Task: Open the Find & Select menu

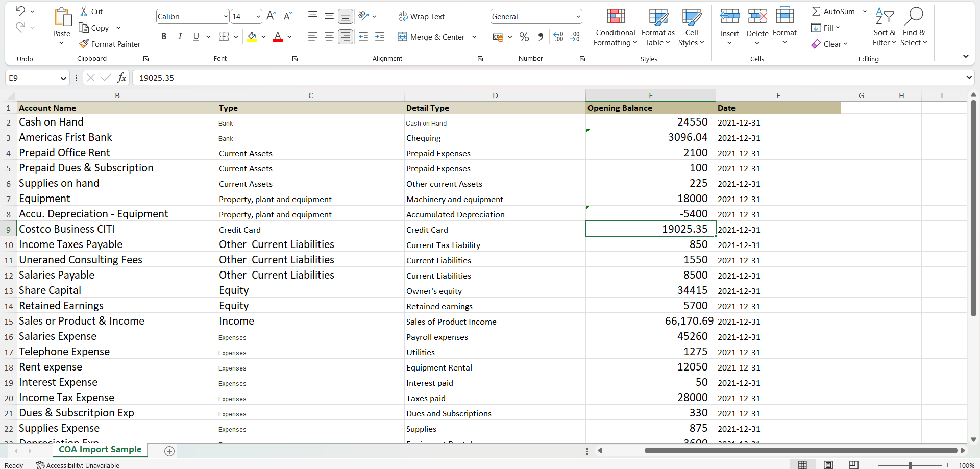Action: 914,27
